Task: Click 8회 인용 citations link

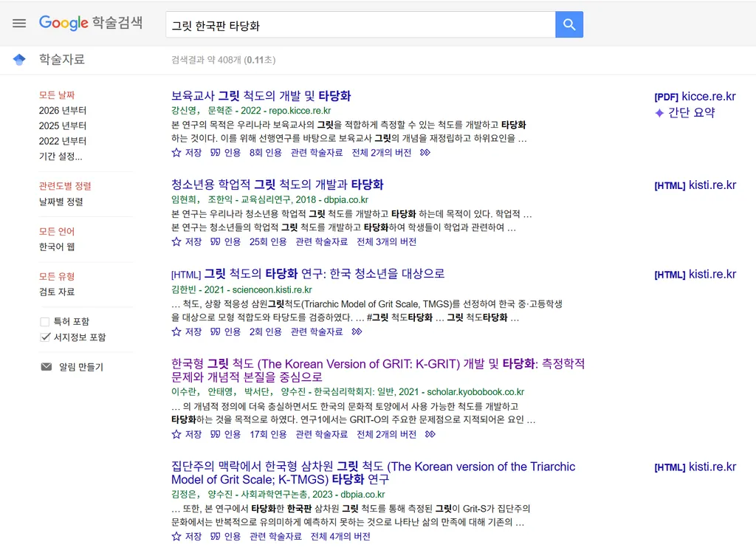Action: 265,152
